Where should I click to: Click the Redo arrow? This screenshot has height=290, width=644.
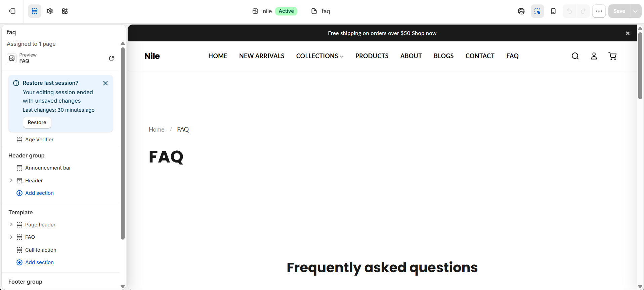[x=583, y=11]
